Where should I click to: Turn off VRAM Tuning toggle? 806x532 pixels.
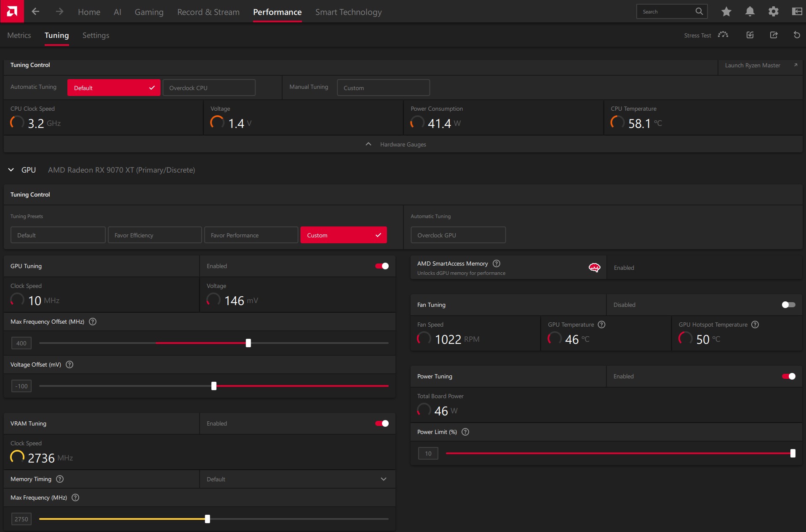tap(381, 423)
